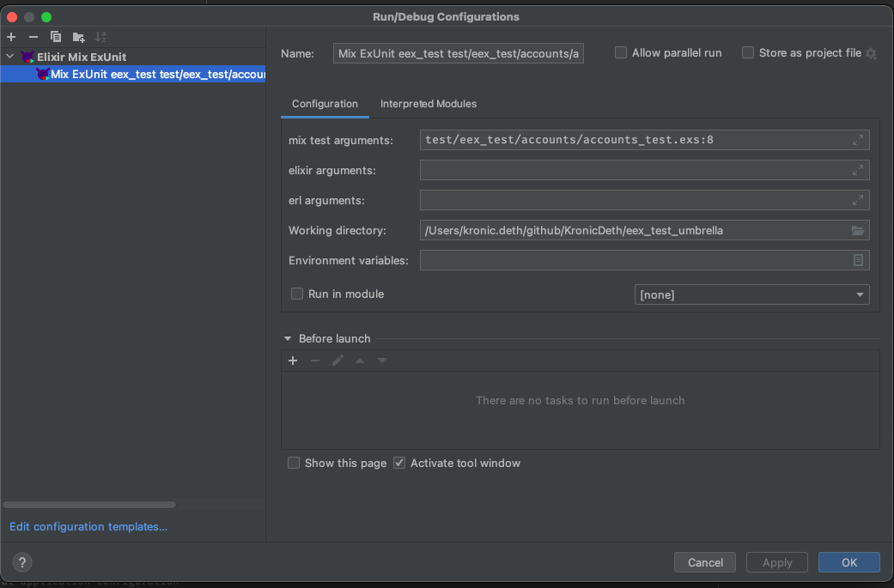
Task: Create a new configuration folder
Action: [x=79, y=38]
